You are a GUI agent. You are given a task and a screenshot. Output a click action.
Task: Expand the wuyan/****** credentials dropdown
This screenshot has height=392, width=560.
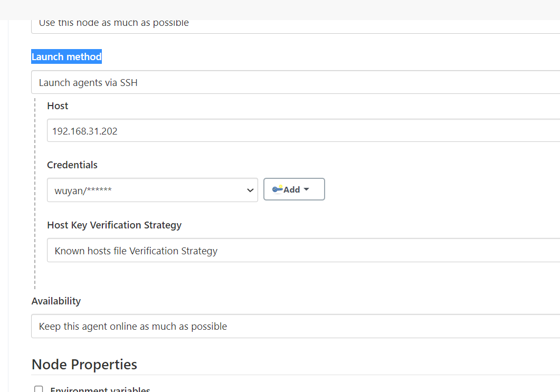coord(153,190)
